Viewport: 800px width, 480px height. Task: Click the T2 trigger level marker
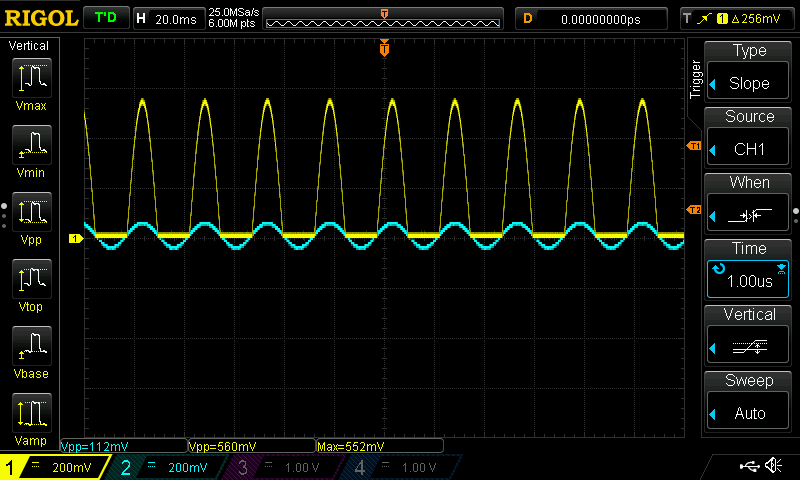694,210
